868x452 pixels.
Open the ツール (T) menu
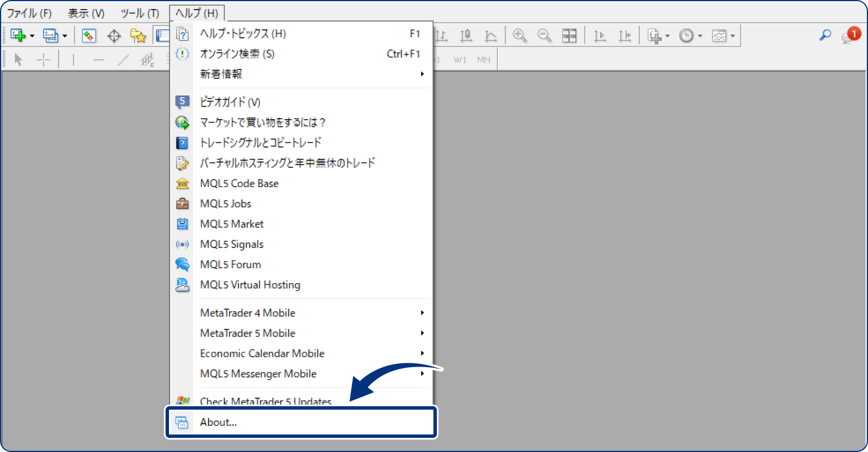coord(140,13)
